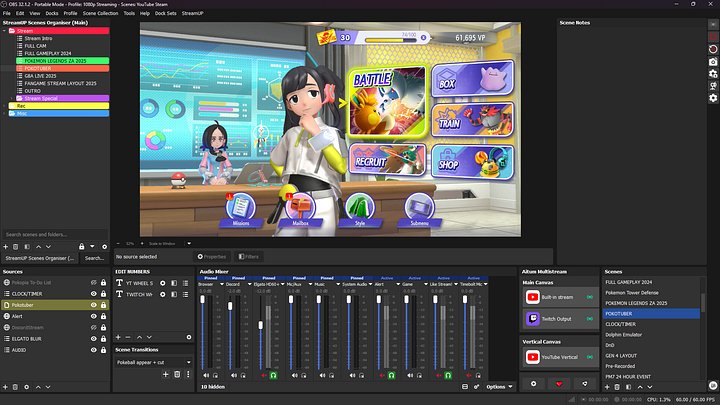
Task: Move source up with Sources up arrow
Action: [x=38, y=387]
